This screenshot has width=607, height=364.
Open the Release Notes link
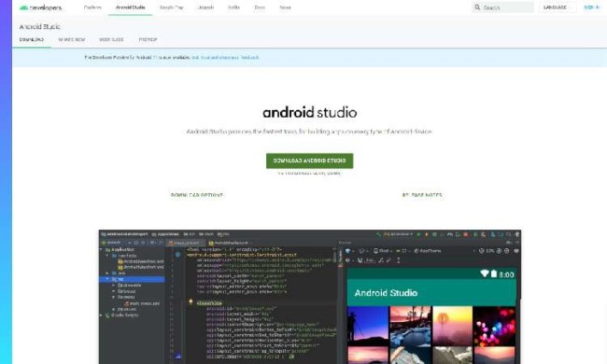coord(422,195)
